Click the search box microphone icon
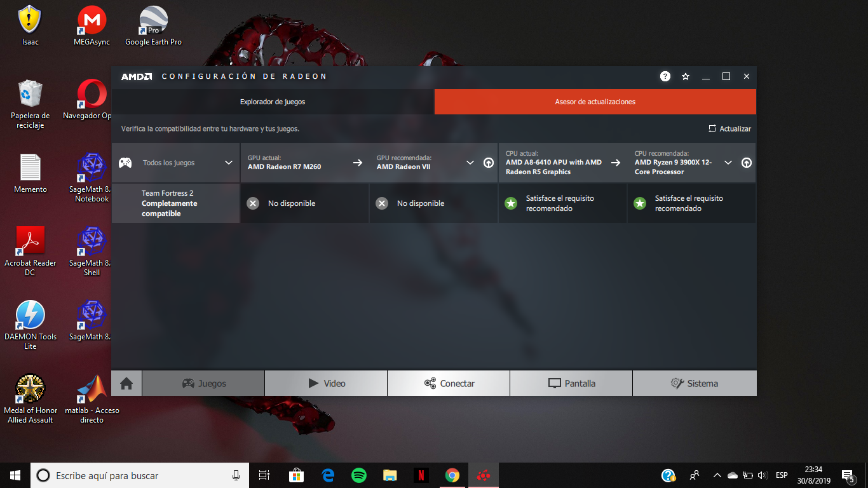The height and width of the screenshot is (488, 868). [236, 475]
